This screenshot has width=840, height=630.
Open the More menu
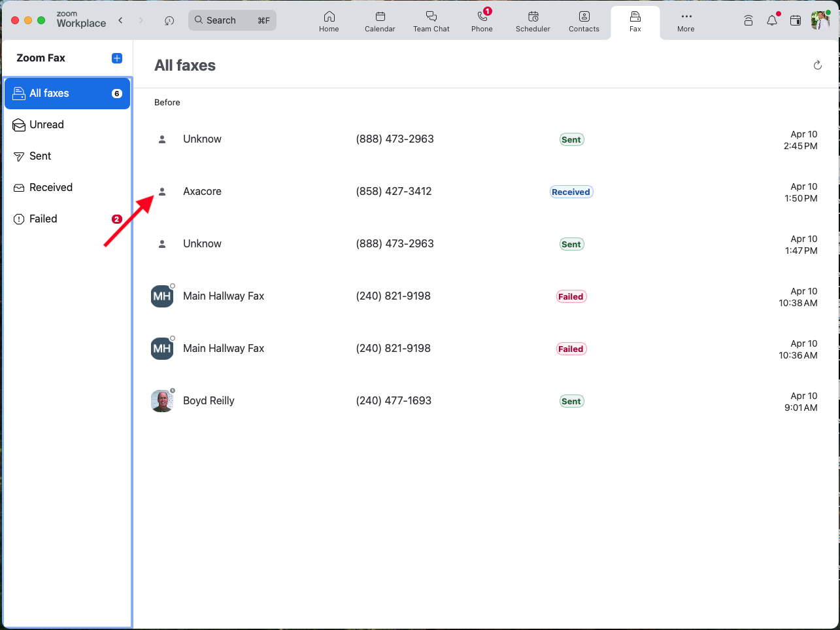click(686, 22)
